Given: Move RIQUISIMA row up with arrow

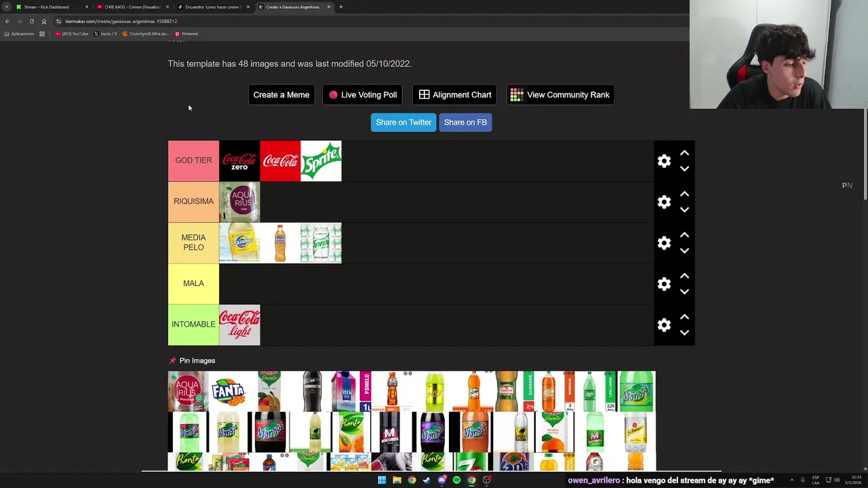Looking at the screenshot, I should click(684, 194).
